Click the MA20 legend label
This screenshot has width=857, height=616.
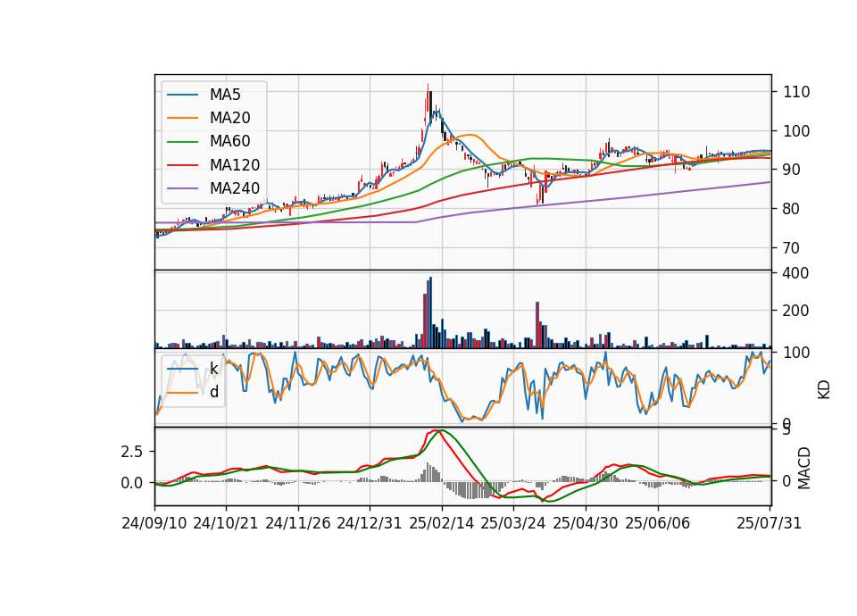coord(229,118)
